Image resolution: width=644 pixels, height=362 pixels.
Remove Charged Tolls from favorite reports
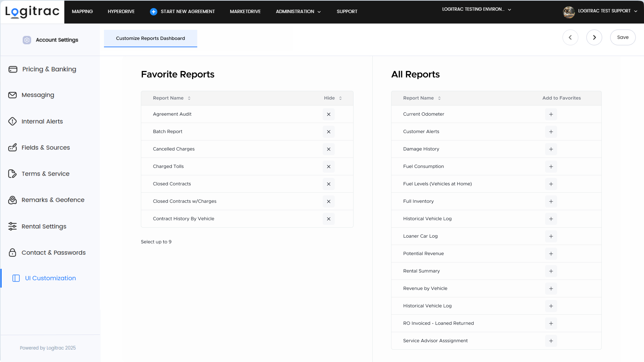[x=328, y=167]
